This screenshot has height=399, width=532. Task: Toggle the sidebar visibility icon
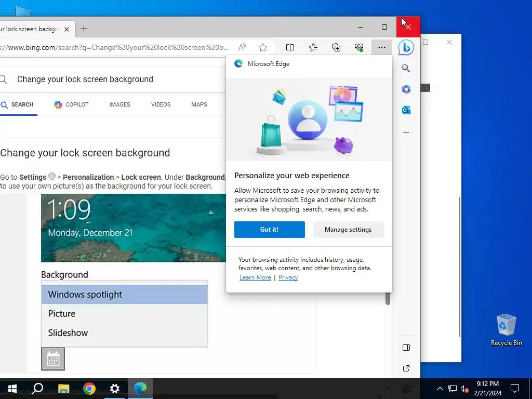[406, 348]
